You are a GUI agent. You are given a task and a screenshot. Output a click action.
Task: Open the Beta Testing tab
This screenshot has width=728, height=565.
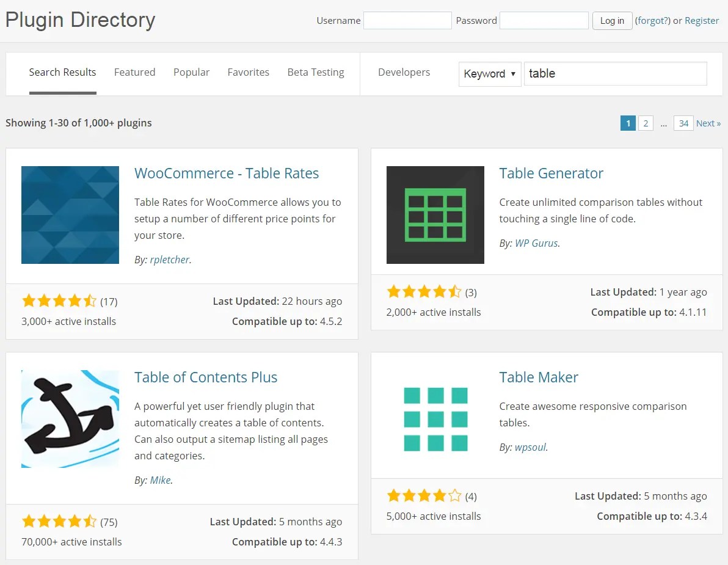coord(316,73)
